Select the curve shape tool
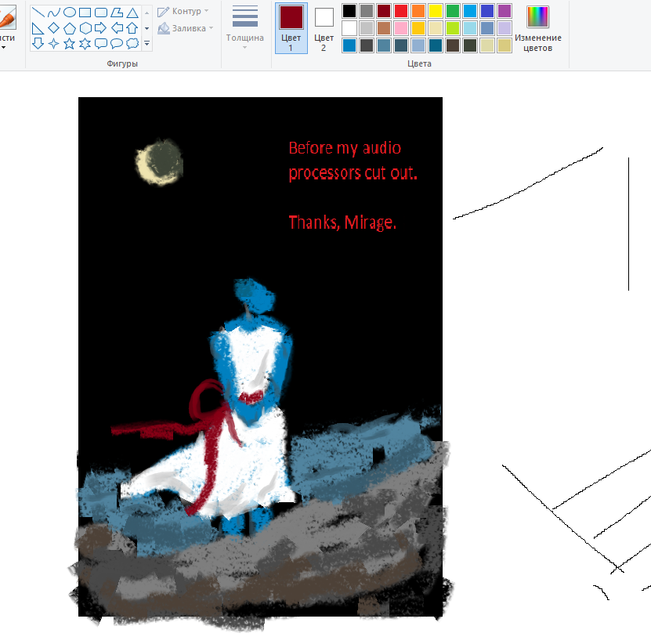The width and height of the screenshot is (651, 644). [x=53, y=13]
